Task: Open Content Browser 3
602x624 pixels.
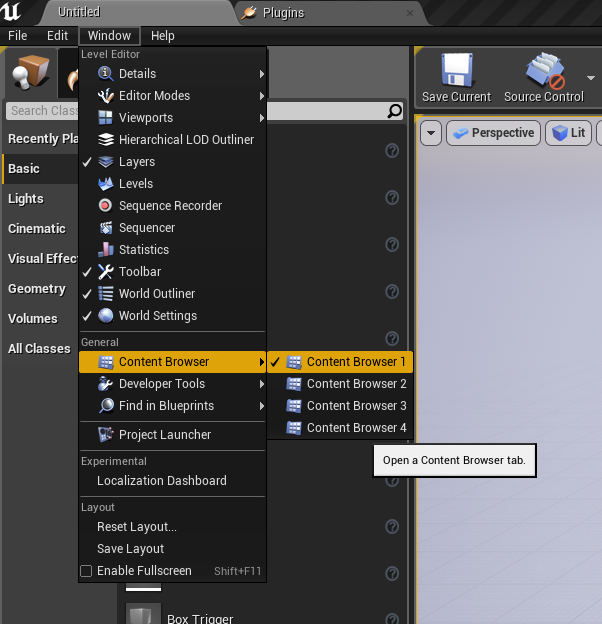Action: (x=340, y=406)
